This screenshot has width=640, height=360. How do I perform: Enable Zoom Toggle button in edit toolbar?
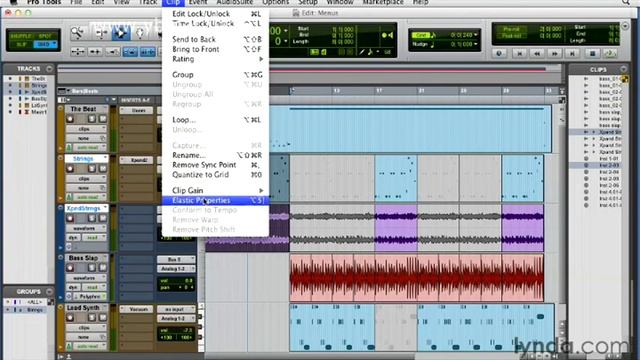point(78,52)
